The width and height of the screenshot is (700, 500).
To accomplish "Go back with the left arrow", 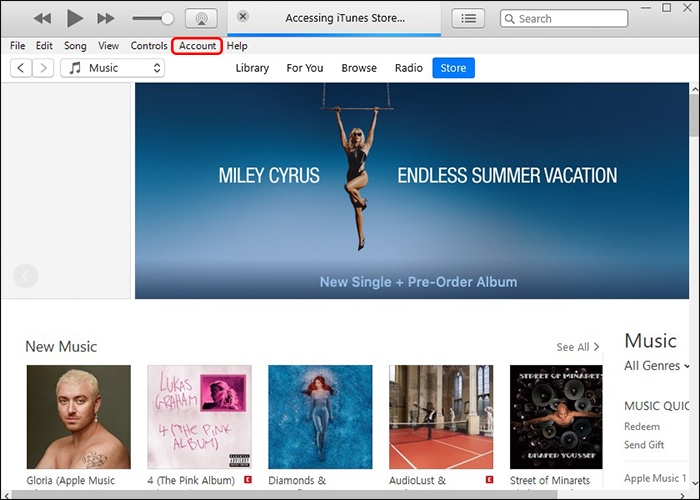I will pyautogui.click(x=21, y=68).
